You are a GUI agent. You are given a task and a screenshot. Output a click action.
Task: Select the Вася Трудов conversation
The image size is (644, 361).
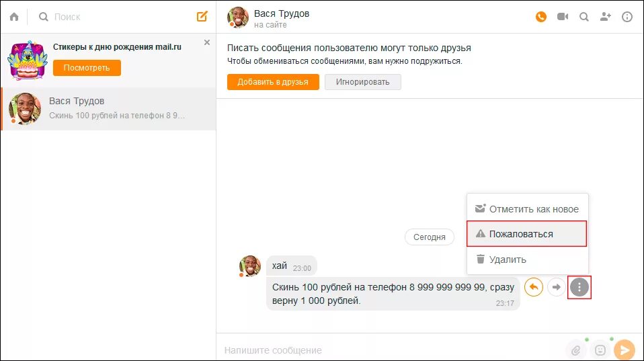coord(108,109)
